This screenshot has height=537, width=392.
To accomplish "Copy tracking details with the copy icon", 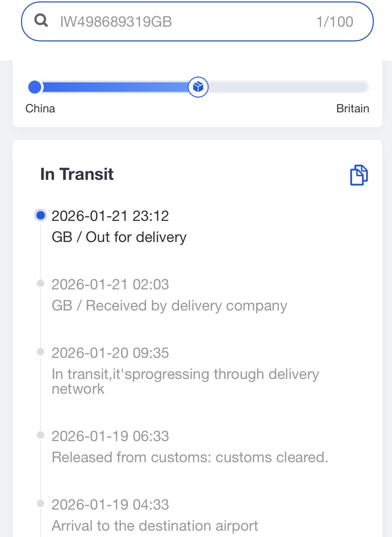I will point(359,175).
